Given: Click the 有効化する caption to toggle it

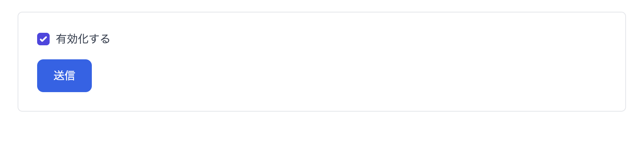Looking at the screenshot, I should click(x=83, y=39).
